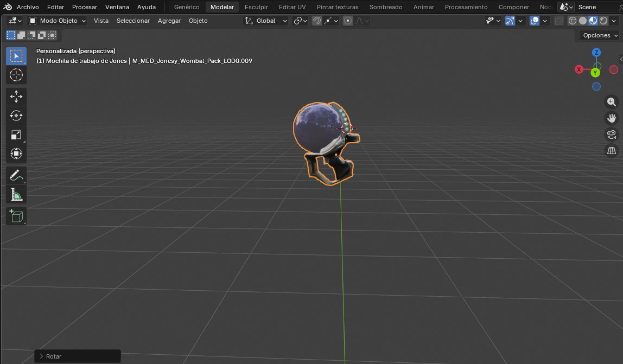Open the Editar menu
Viewport: 623px width, 364px height.
pyautogui.click(x=55, y=7)
